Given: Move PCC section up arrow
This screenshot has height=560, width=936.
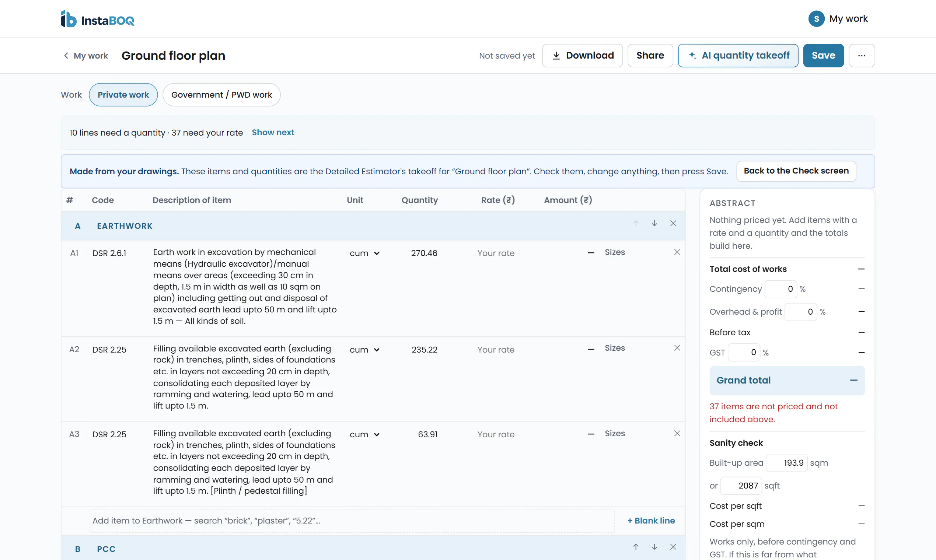Looking at the screenshot, I should 636,547.
